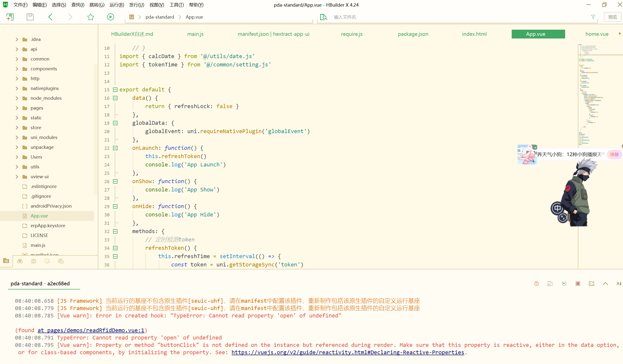623x364 pixels.
Task: Switch to the package.json tab
Action: [x=413, y=34]
